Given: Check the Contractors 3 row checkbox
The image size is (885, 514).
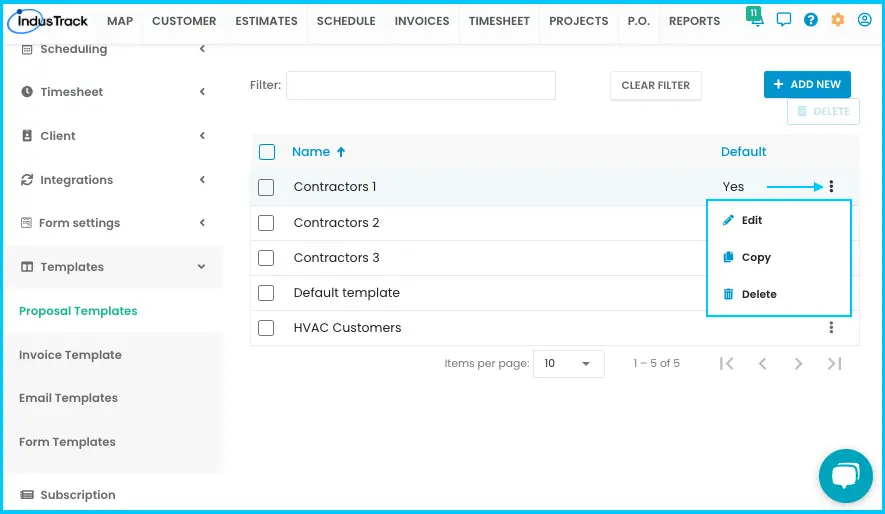Looking at the screenshot, I should coord(266,258).
